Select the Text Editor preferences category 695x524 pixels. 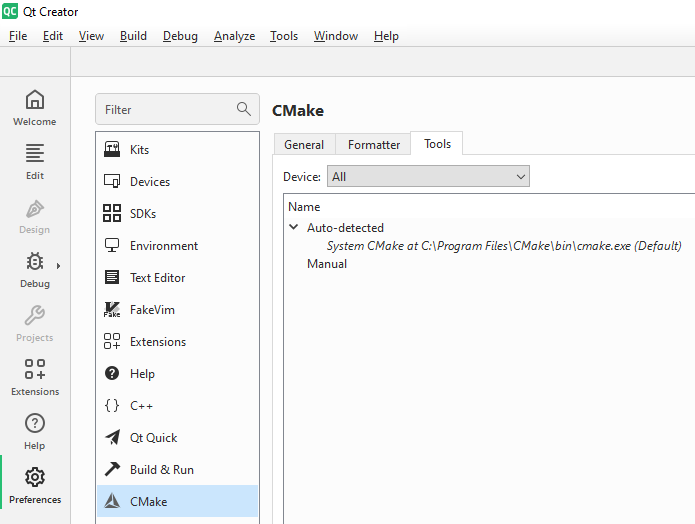[x=177, y=278]
